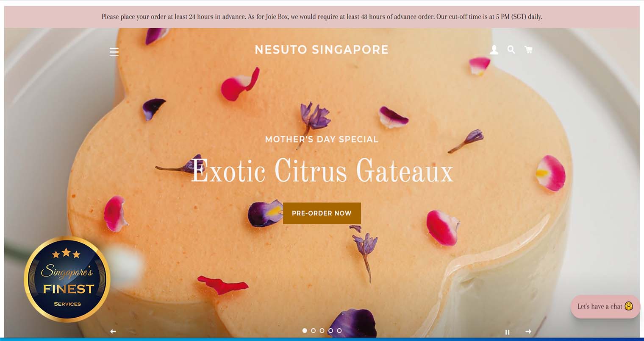The width and height of the screenshot is (644, 341).
Task: View the shopping cart
Action: click(x=528, y=50)
